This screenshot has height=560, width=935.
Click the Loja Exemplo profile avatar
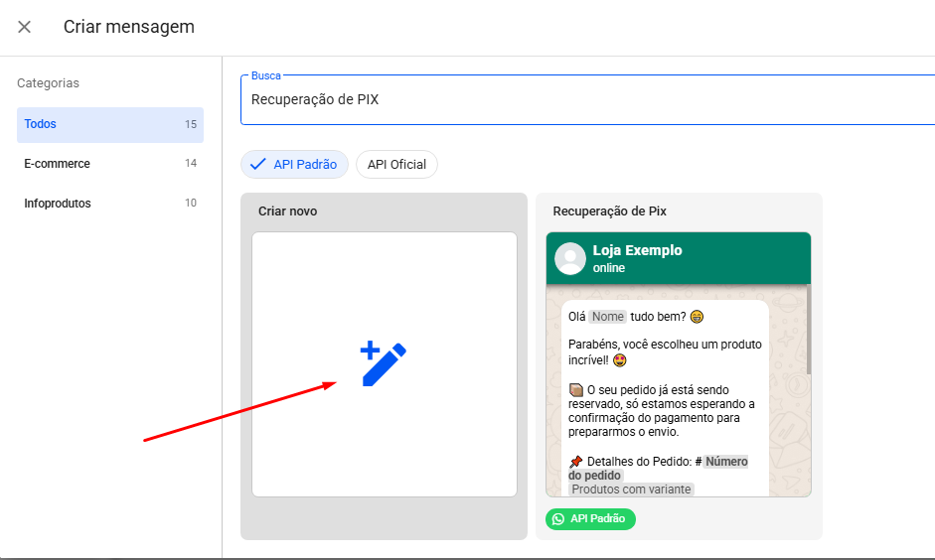[x=570, y=258]
